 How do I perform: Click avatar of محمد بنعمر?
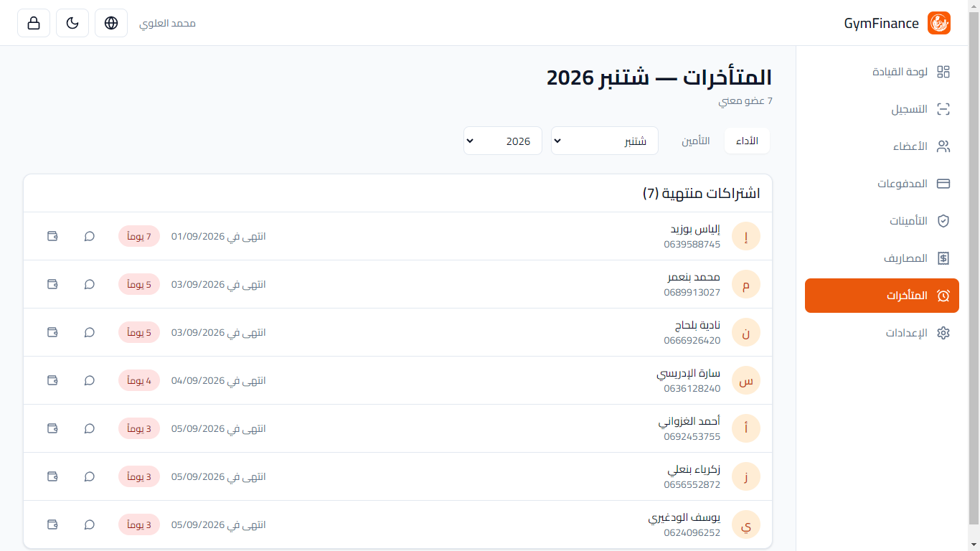[x=746, y=284]
